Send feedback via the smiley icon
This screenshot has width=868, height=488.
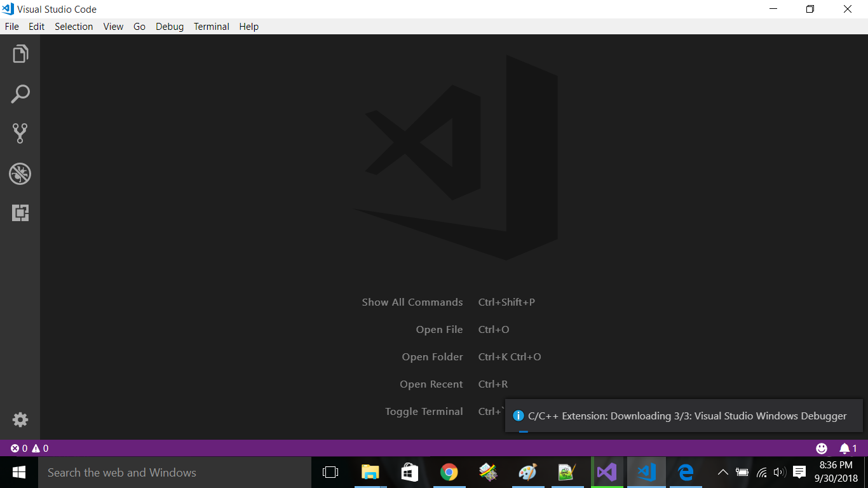pos(822,448)
